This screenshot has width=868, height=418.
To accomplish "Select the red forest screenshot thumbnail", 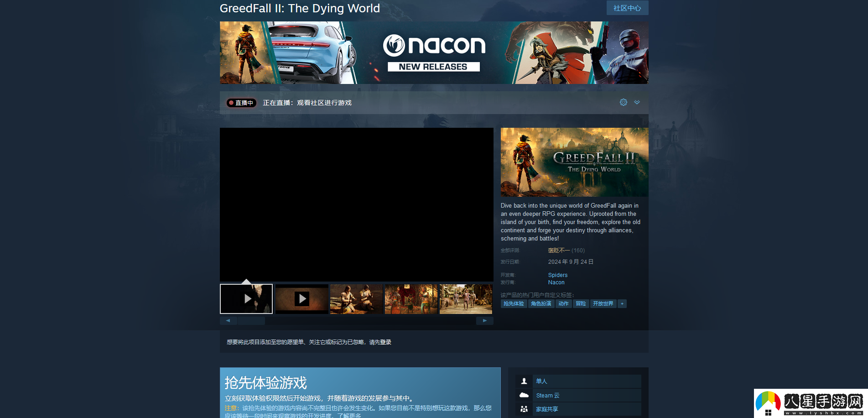I will [x=411, y=299].
